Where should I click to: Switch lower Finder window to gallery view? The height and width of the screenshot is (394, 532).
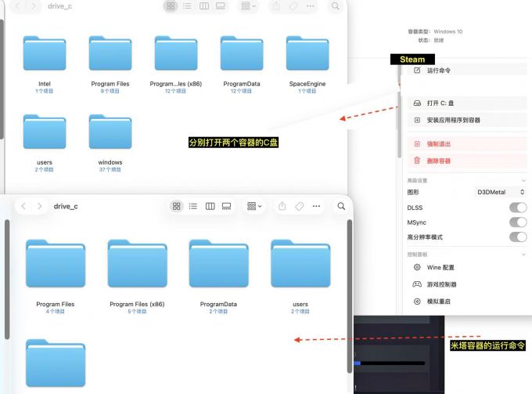[226, 206]
